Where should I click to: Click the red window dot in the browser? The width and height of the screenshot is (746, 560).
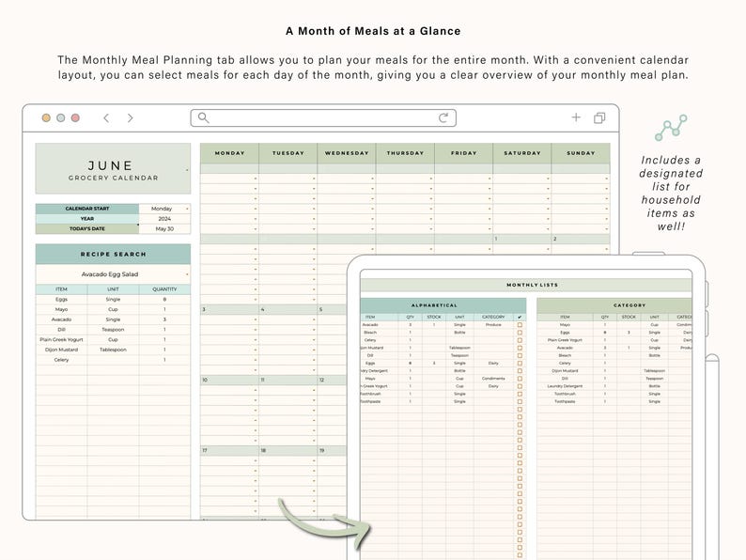click(75, 118)
